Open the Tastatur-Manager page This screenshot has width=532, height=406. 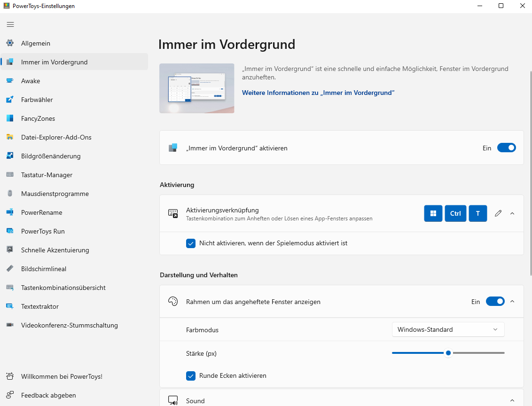point(74,175)
